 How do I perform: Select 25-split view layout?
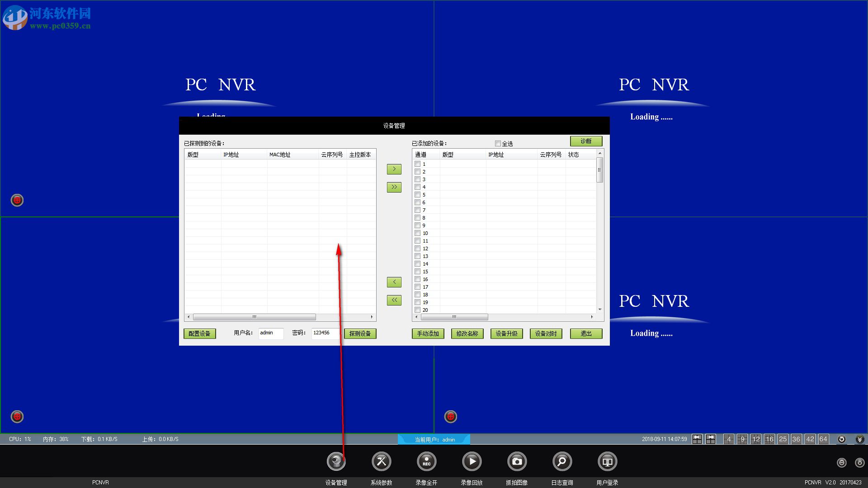[x=783, y=439]
